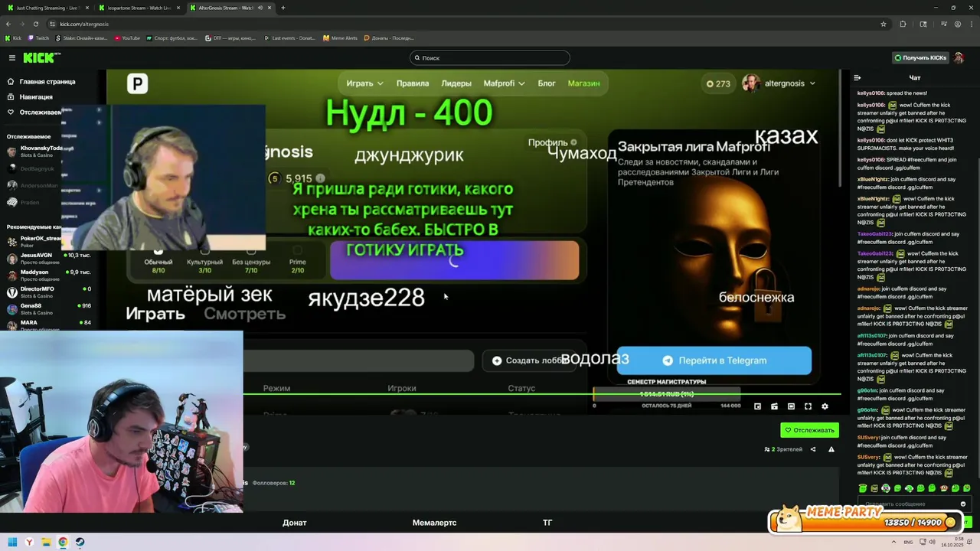Screen dimensions: 980x551
Task: Open Steam from taskbar
Action: [80, 542]
